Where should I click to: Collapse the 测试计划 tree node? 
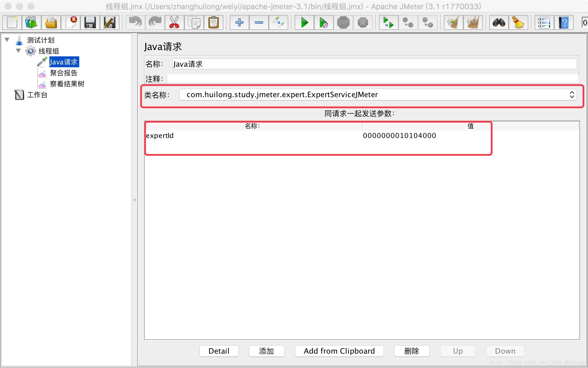pyautogui.click(x=7, y=40)
